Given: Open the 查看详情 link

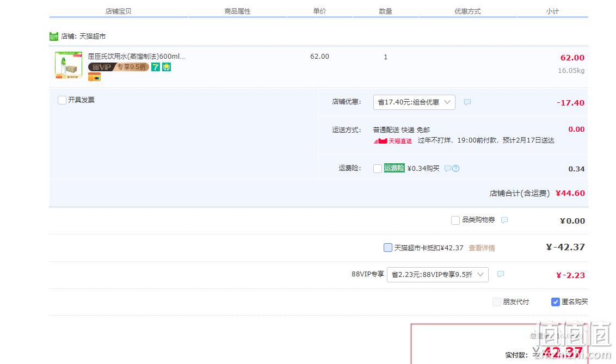Looking at the screenshot, I should (482, 248).
